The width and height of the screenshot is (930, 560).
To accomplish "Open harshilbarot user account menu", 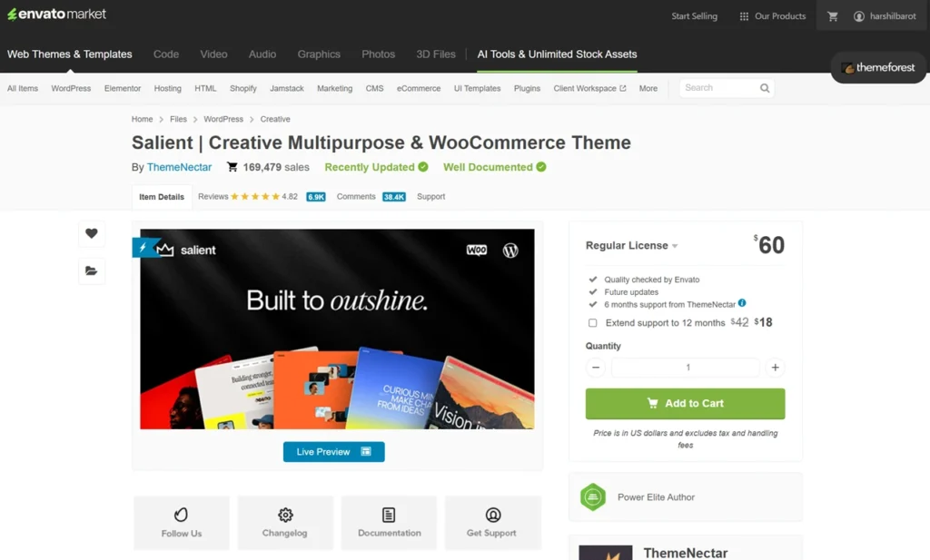I will tap(885, 16).
